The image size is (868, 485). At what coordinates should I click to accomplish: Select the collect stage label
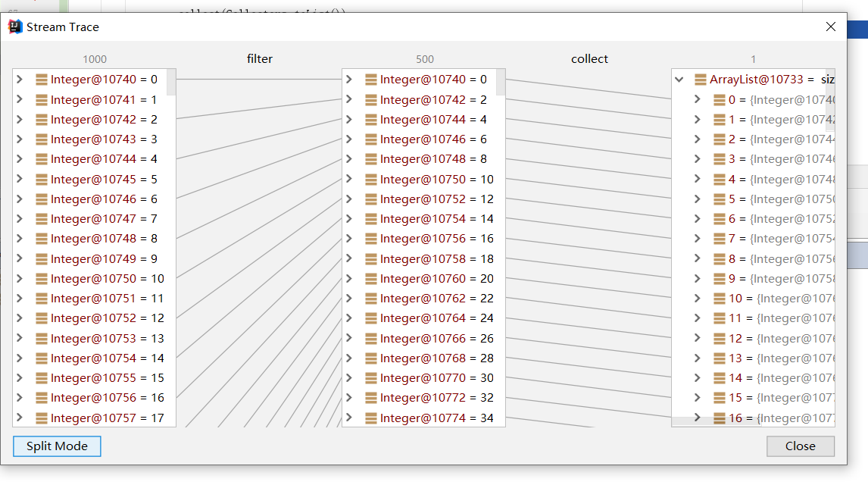589,59
